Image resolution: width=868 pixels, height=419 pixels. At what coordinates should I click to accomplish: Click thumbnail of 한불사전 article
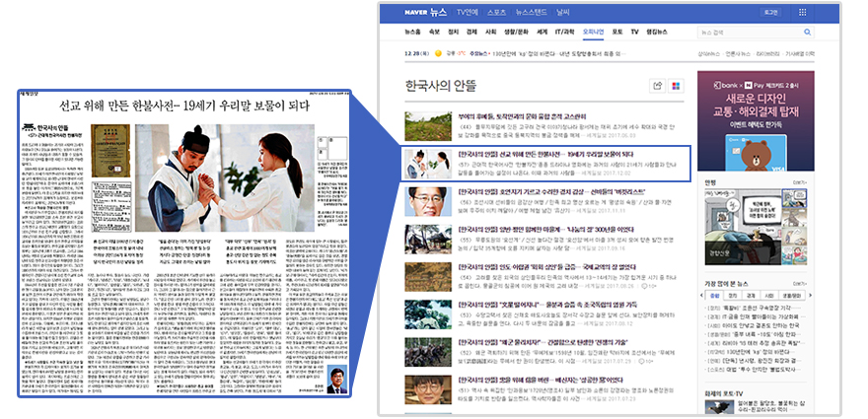click(x=428, y=164)
